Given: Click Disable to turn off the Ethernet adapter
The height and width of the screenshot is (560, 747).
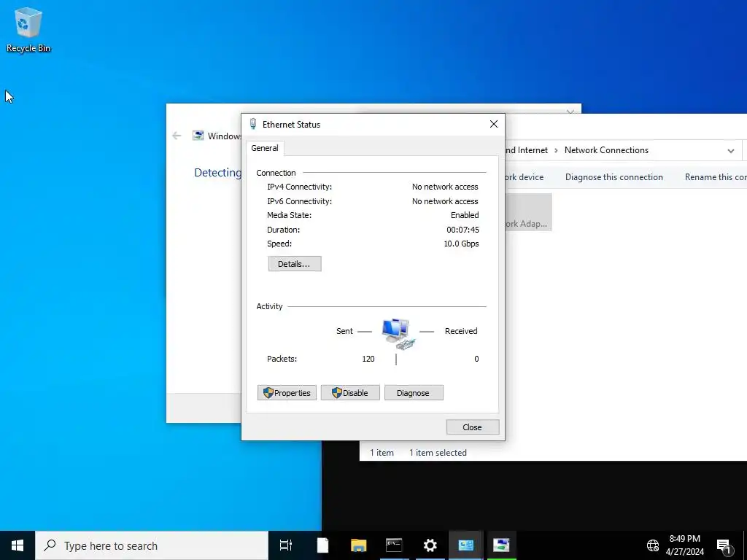Looking at the screenshot, I should [x=350, y=393].
